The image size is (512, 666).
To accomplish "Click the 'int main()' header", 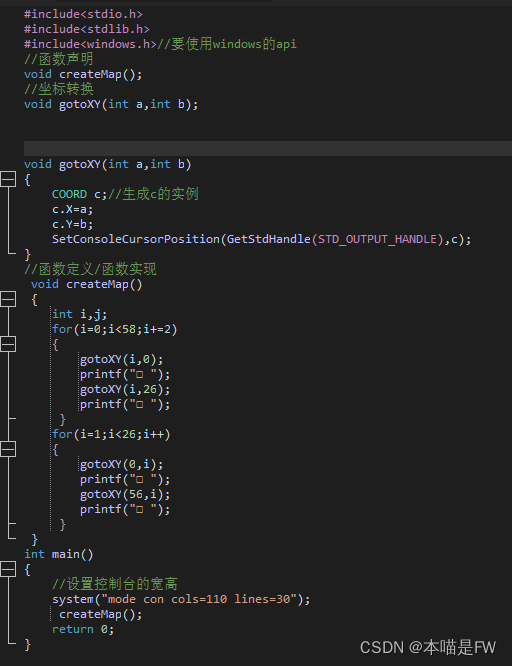I will tap(59, 554).
